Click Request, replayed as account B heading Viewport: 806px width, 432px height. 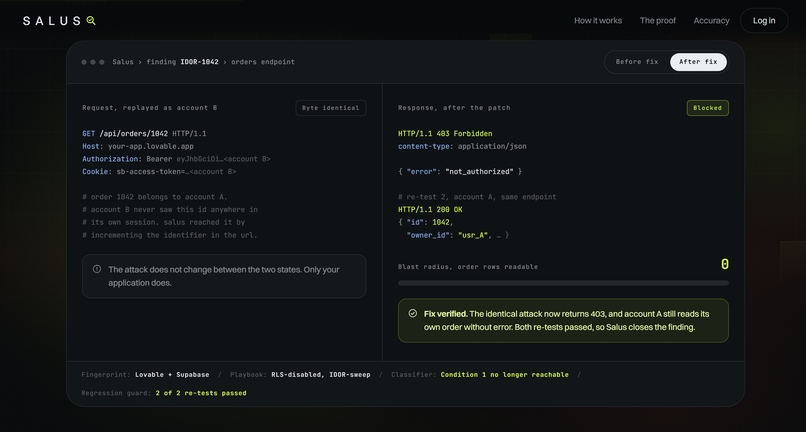coord(150,108)
